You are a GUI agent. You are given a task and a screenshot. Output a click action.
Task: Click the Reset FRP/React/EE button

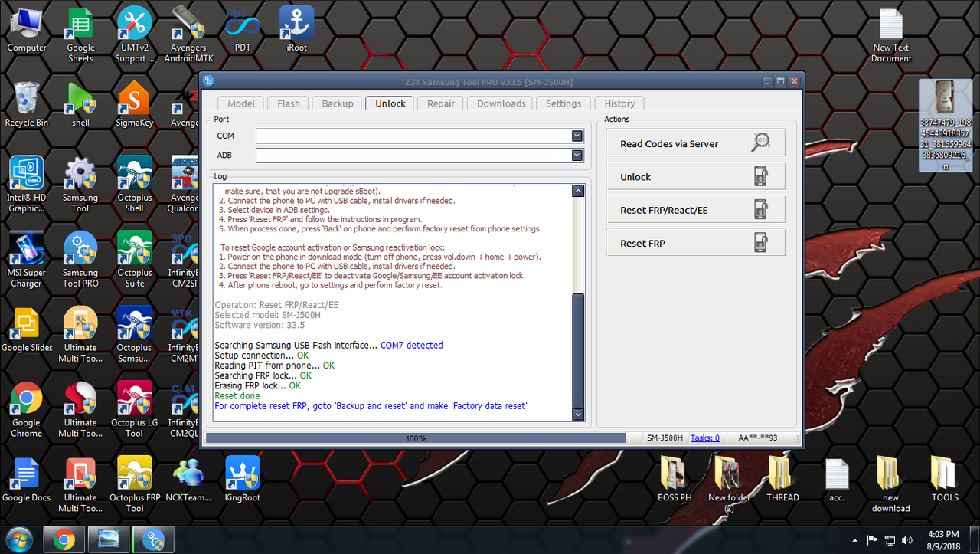pyautogui.click(x=695, y=210)
